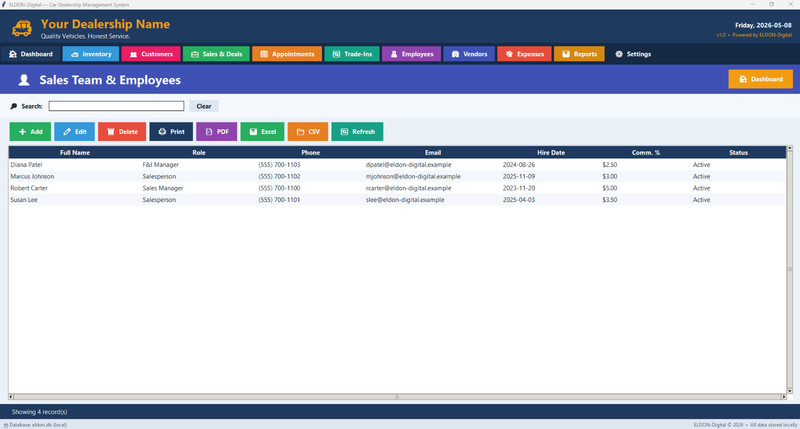Sort by Hire Date column header
The height and width of the screenshot is (429, 800).
pos(551,153)
